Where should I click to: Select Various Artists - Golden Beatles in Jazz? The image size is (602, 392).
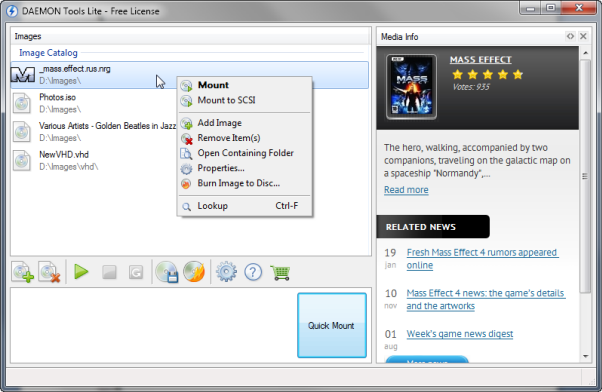point(108,126)
